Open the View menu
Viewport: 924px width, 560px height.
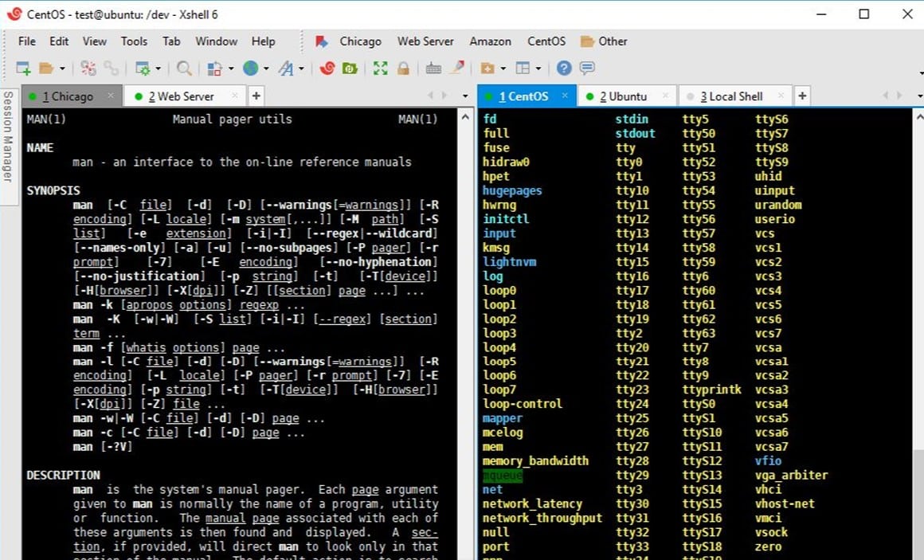point(94,41)
